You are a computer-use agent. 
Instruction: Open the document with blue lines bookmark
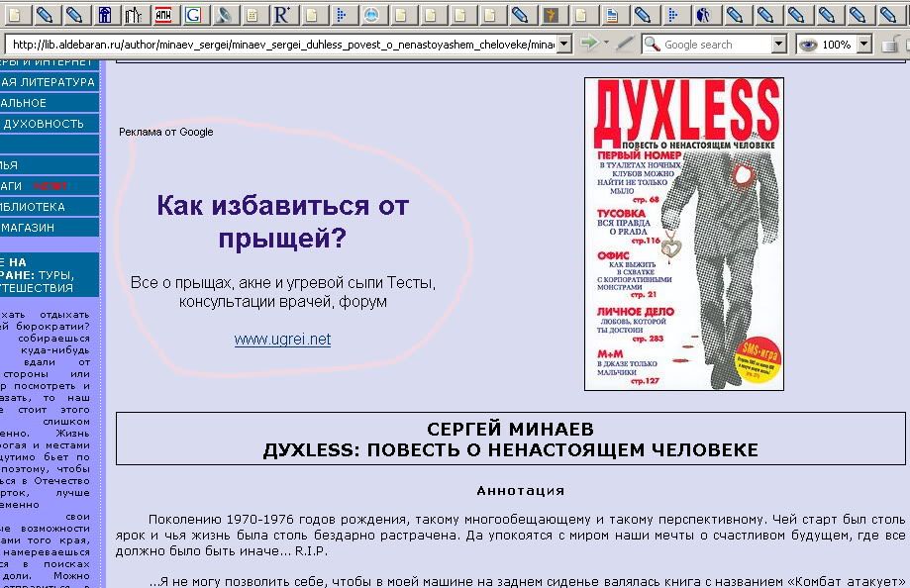(x=611, y=15)
